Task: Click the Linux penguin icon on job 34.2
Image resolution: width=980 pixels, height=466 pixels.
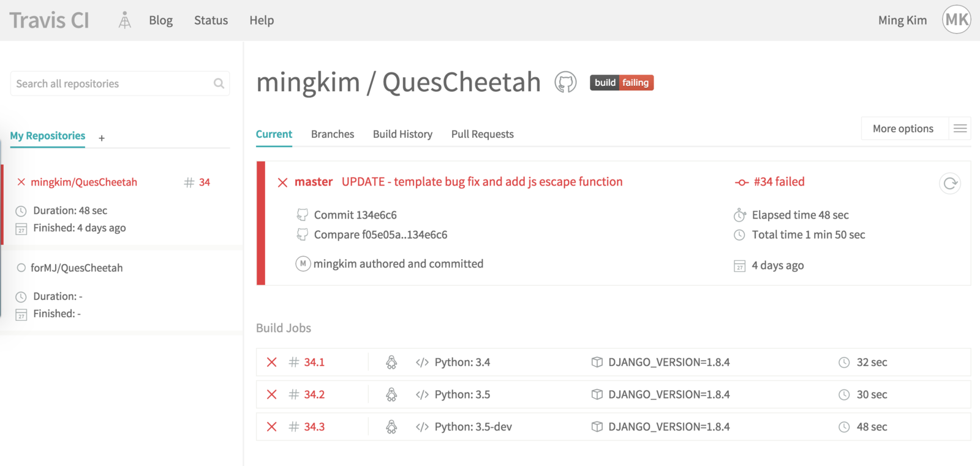Action: pos(391,395)
